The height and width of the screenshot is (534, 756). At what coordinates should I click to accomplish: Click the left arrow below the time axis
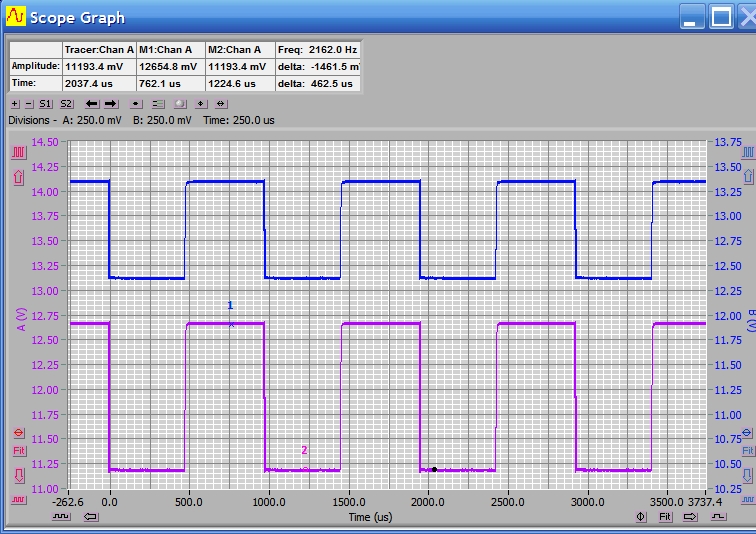91,517
